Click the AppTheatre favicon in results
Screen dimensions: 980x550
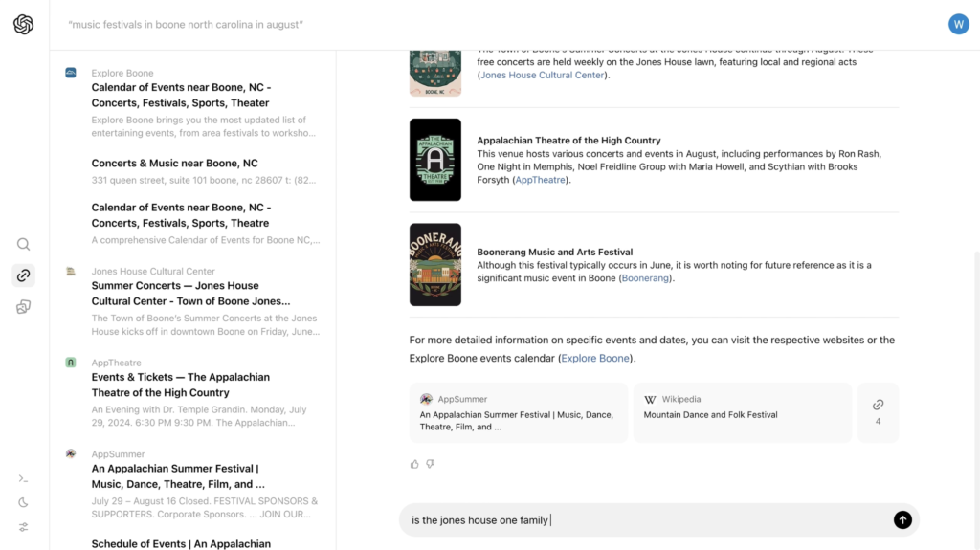tap(71, 363)
